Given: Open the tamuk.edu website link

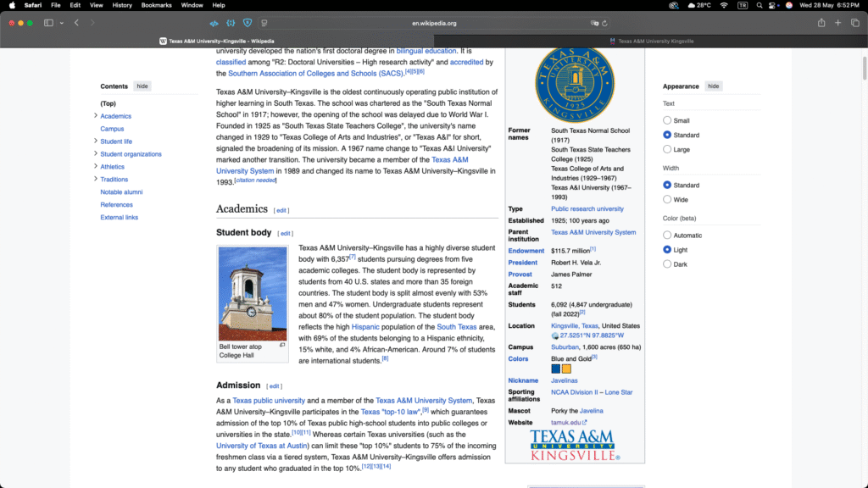Looking at the screenshot, I should click(568, 422).
